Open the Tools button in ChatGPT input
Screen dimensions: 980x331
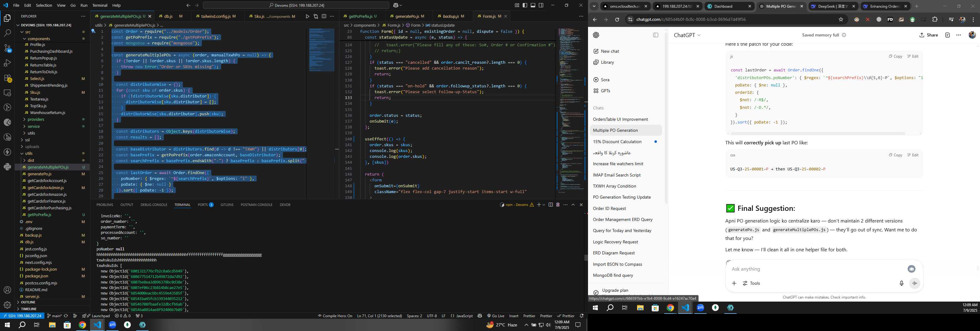[x=751, y=283]
